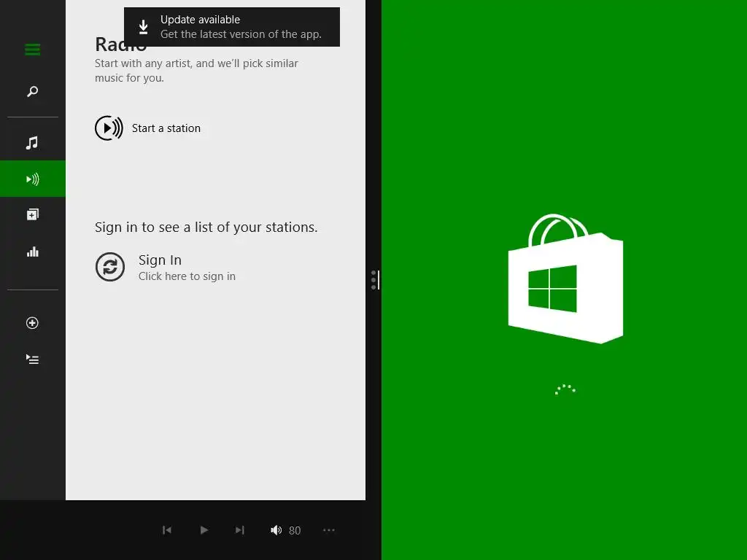Click the Sign In sync icon
The height and width of the screenshot is (560, 747).
coord(110,267)
